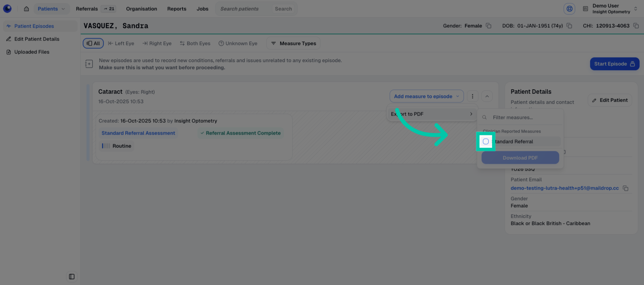Click the Download PDF button
The image size is (644, 285).
point(520,158)
